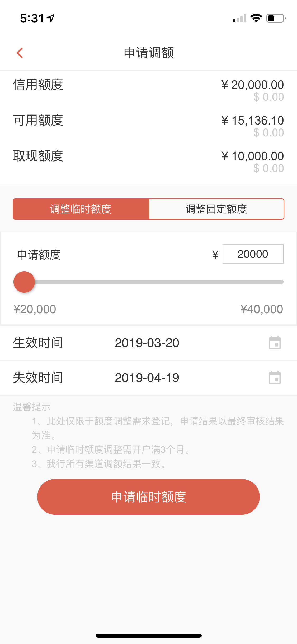
Task: Open calendar icon for 生效时间
Action: 275,343
